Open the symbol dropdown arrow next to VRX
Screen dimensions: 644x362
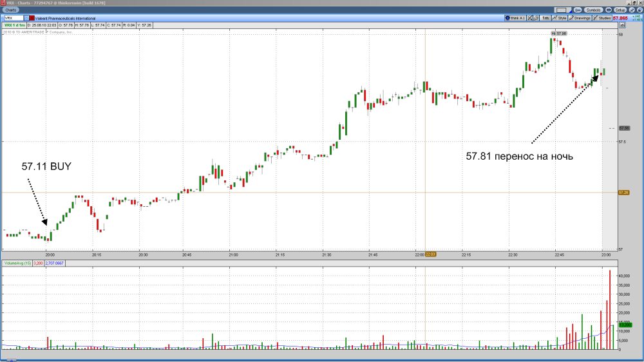pos(26,18)
